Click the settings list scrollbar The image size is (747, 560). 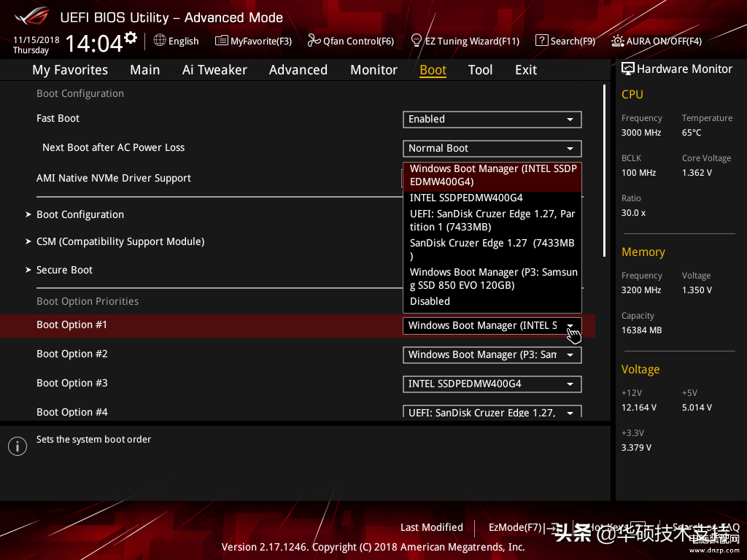[604, 171]
